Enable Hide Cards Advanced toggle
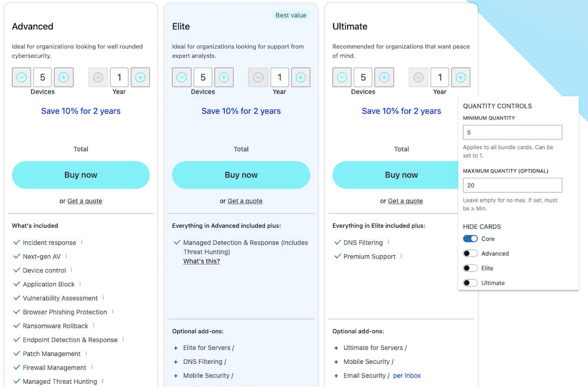This screenshot has width=588, height=387. [470, 254]
